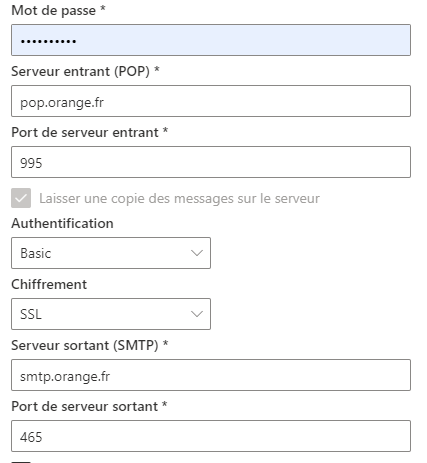Toggle Laisser une copie des messages checkbox
This screenshot has height=463, width=427.
pos(21,198)
